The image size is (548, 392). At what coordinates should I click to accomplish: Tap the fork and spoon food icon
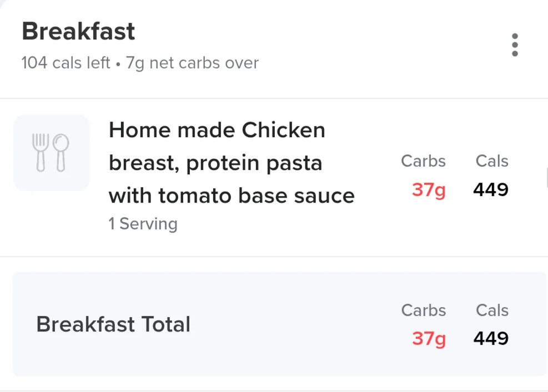click(51, 153)
